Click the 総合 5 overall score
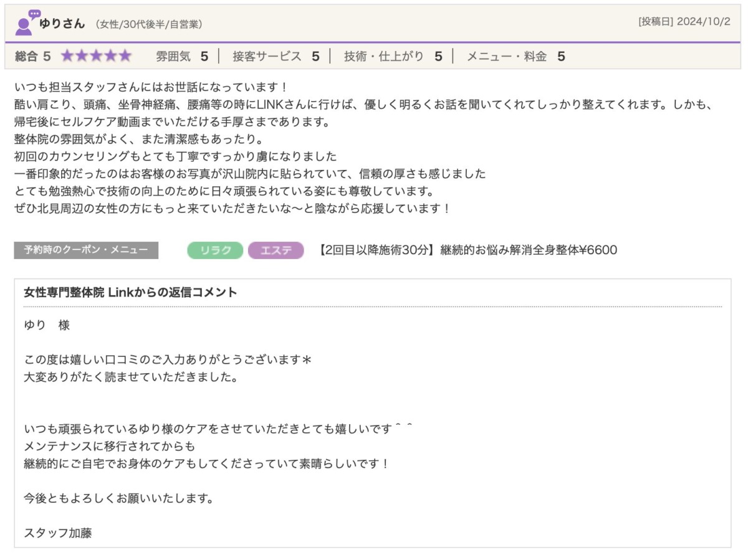748x560 pixels. click(32, 57)
